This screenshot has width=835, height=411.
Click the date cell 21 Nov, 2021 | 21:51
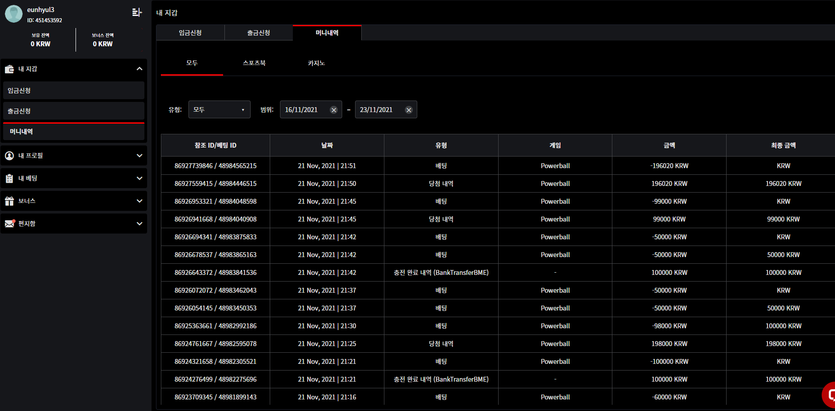tap(327, 166)
